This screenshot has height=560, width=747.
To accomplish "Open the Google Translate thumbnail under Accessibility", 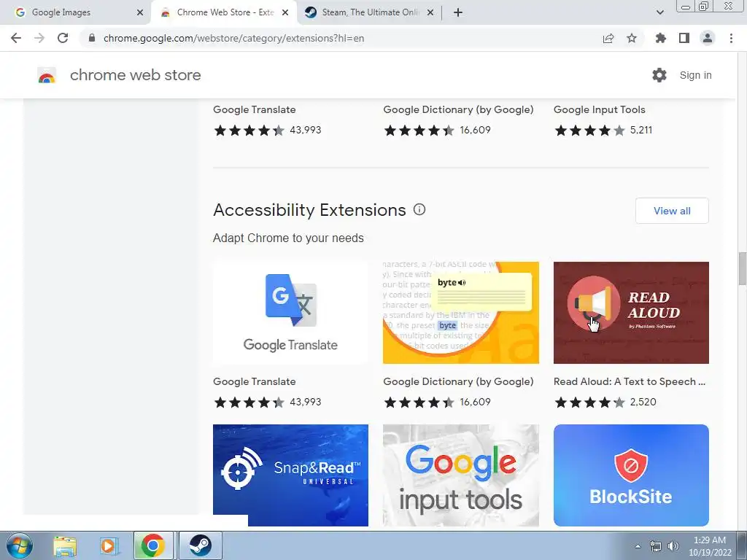I will pyautogui.click(x=290, y=312).
